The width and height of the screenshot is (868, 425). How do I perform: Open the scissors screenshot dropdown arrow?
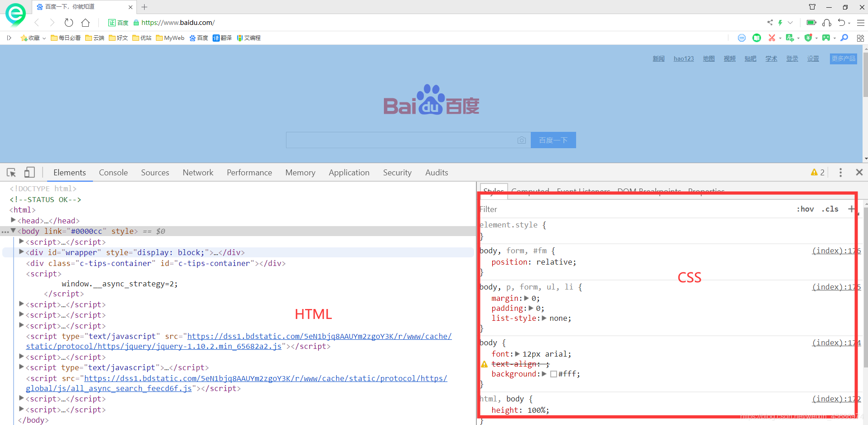pos(780,38)
